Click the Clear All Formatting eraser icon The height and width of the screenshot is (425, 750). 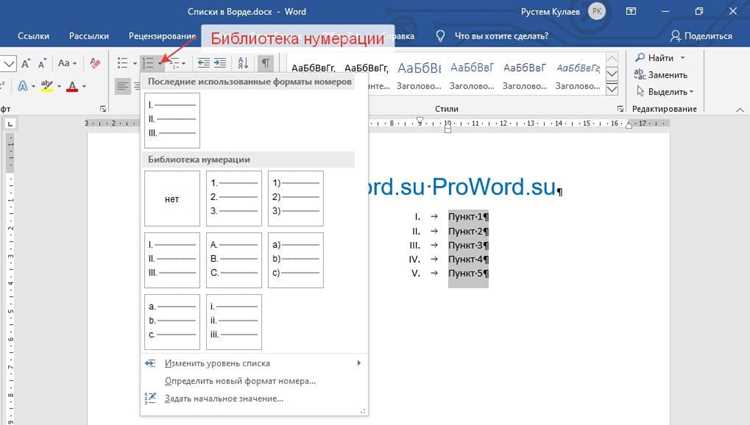click(x=95, y=63)
